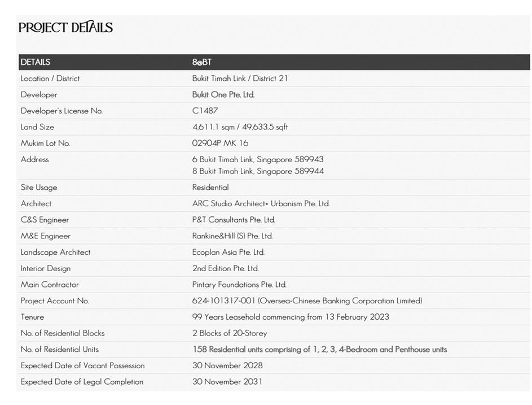
Task: Click the P&T Consultants Pte. Ltd. entry
Action: (234, 220)
